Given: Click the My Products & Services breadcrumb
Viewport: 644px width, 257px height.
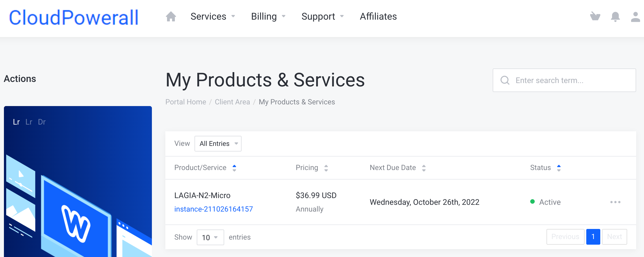Looking at the screenshot, I should (x=297, y=102).
